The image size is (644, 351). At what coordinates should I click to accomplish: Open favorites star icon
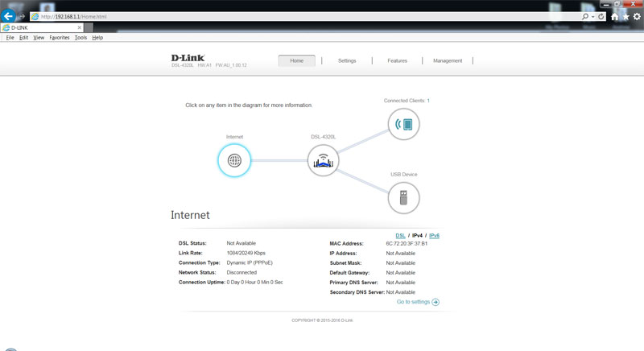tap(625, 16)
